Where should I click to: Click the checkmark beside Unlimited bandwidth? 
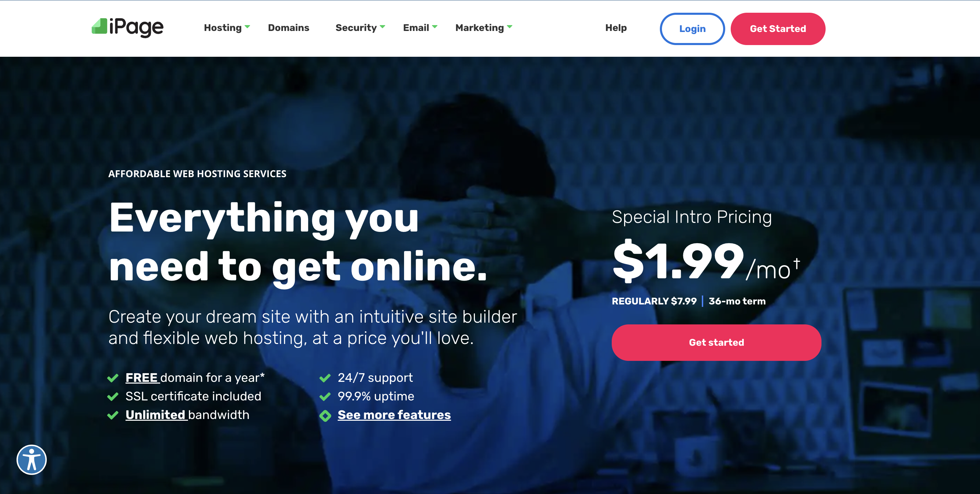click(x=112, y=415)
